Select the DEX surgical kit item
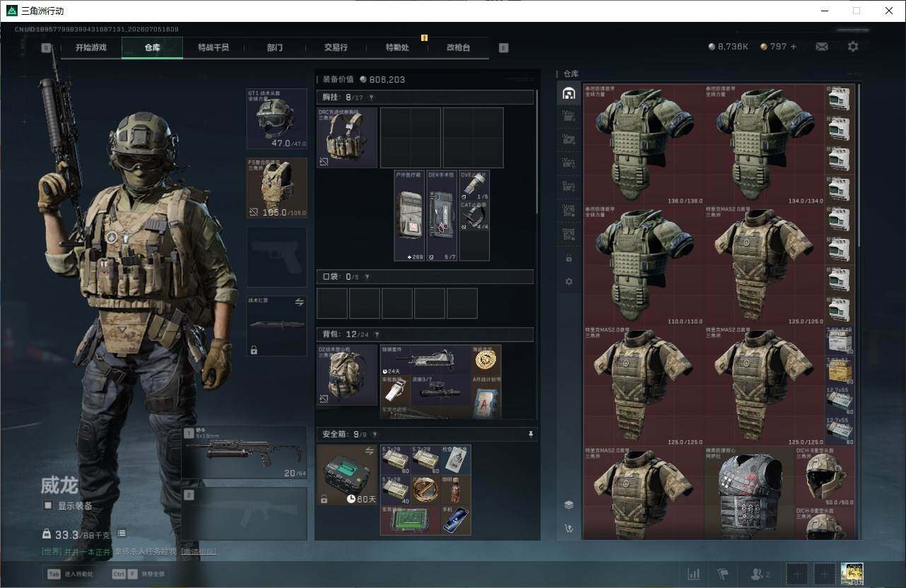This screenshot has height=588, width=906. 442,216
